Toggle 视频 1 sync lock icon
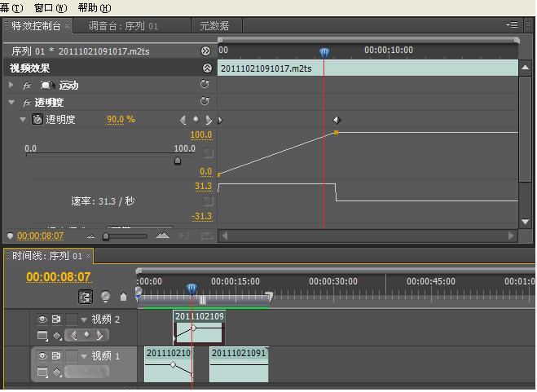 click(x=56, y=356)
